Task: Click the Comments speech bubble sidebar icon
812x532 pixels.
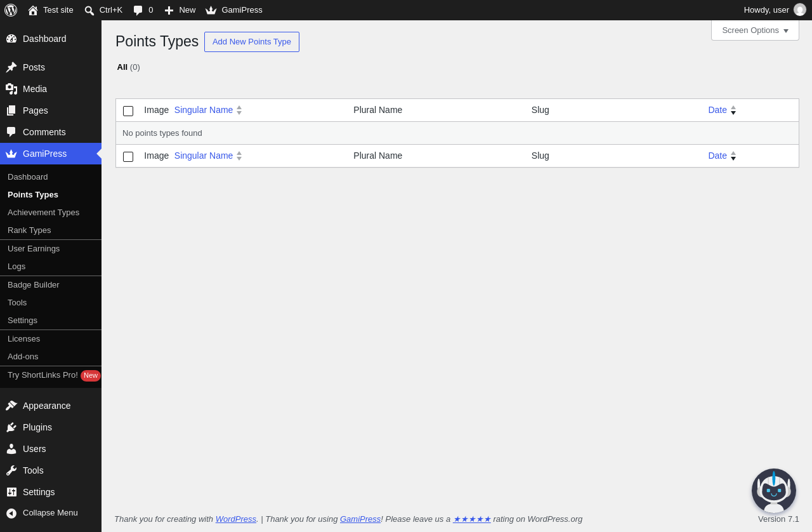Action: pyautogui.click(x=11, y=132)
